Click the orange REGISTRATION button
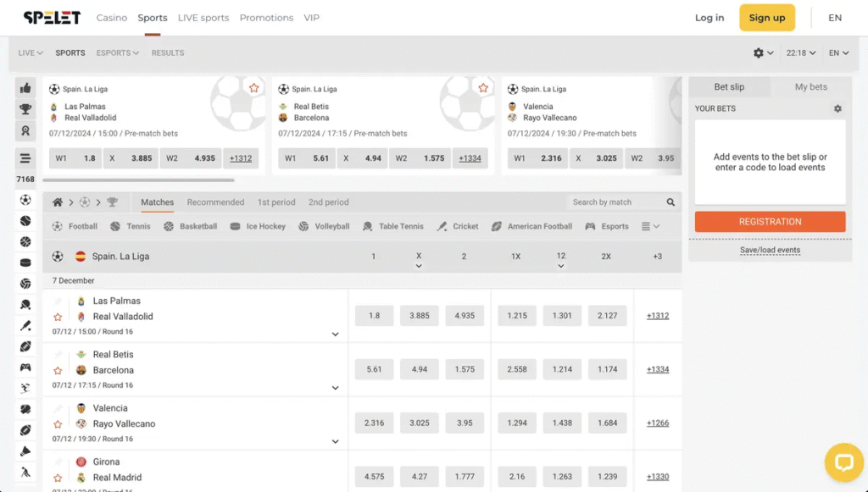Viewport: 868px width, 492px height. pyautogui.click(x=770, y=221)
